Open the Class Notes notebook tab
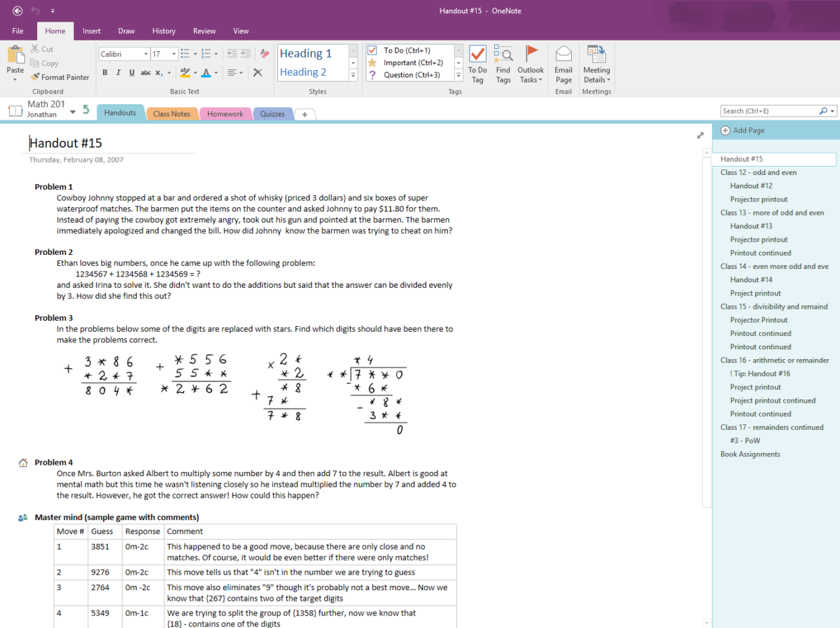This screenshot has width=840, height=628. coord(172,113)
